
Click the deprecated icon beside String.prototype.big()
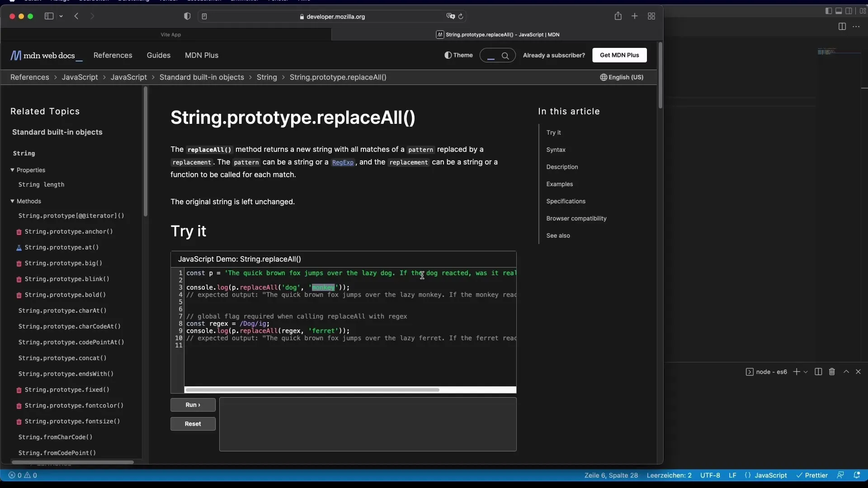19,263
